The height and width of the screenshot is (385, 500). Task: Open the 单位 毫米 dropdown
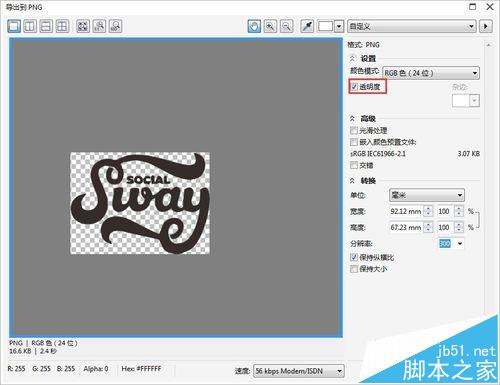427,195
